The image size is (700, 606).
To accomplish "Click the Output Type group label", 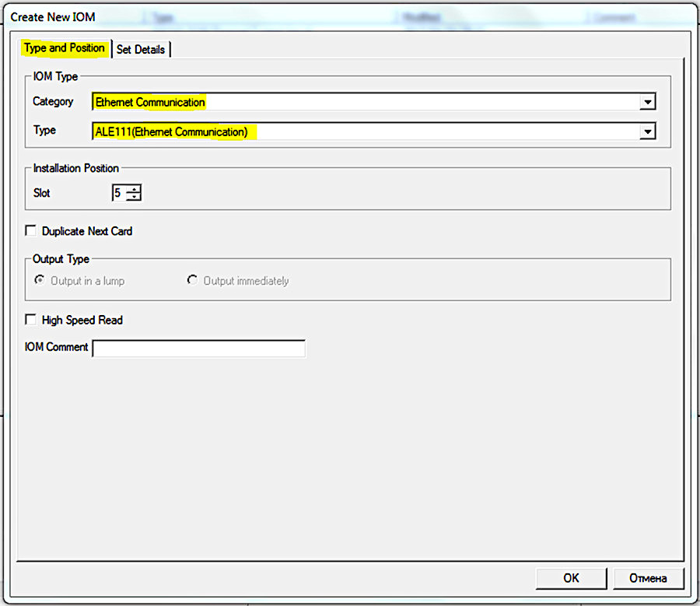I will point(61,259).
